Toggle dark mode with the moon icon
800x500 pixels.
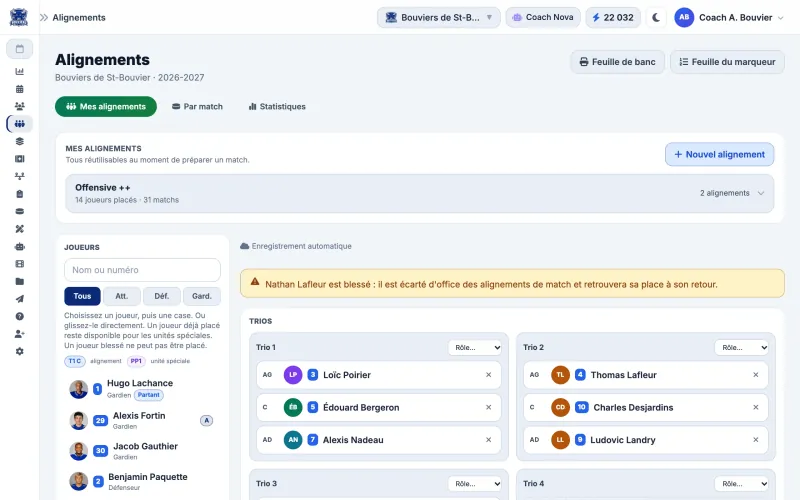[656, 17]
